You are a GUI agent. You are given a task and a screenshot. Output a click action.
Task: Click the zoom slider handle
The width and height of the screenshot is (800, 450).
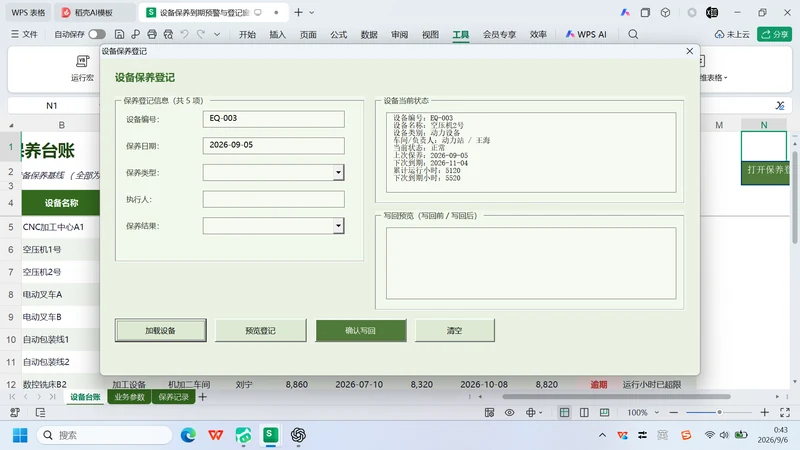pyautogui.click(x=719, y=412)
